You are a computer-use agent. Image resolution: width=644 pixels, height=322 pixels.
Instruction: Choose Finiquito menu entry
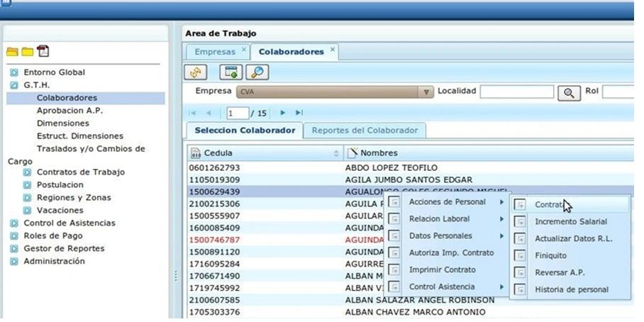click(570, 255)
